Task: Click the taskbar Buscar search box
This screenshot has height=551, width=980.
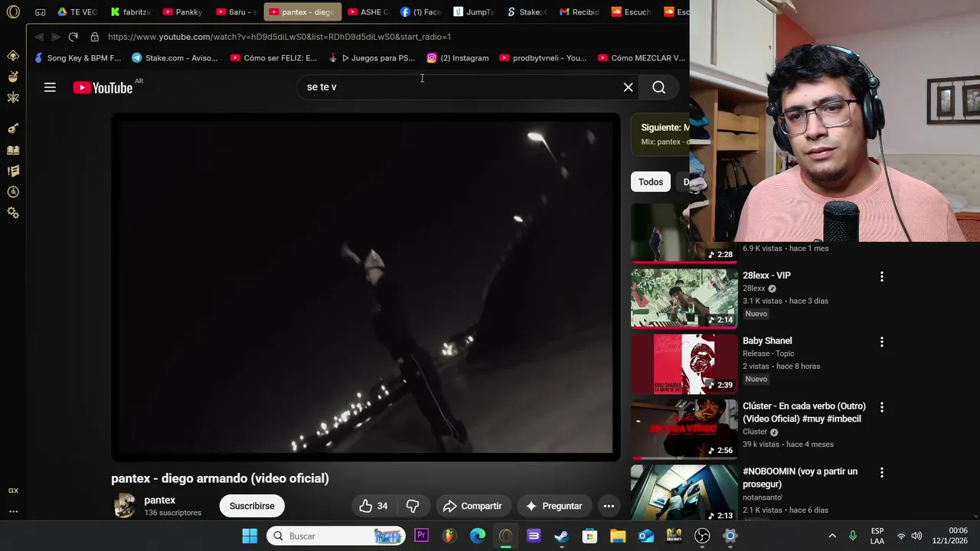Action: [x=336, y=536]
